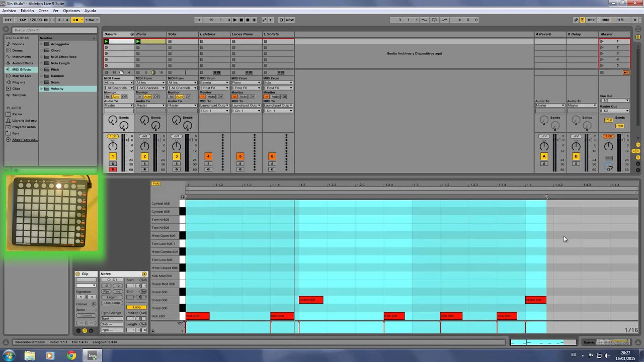Select Clips category in browser

point(17,88)
